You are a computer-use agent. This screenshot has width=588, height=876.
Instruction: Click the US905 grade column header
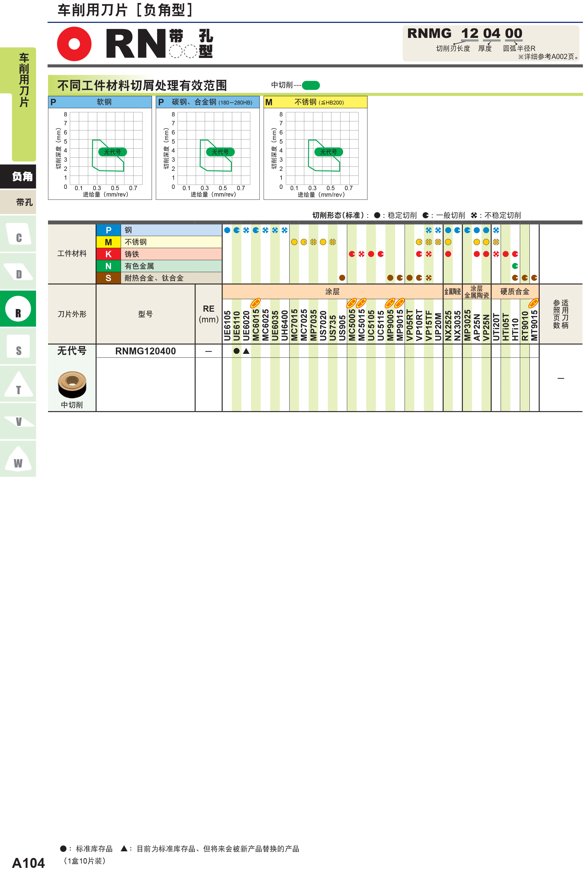[342, 328]
